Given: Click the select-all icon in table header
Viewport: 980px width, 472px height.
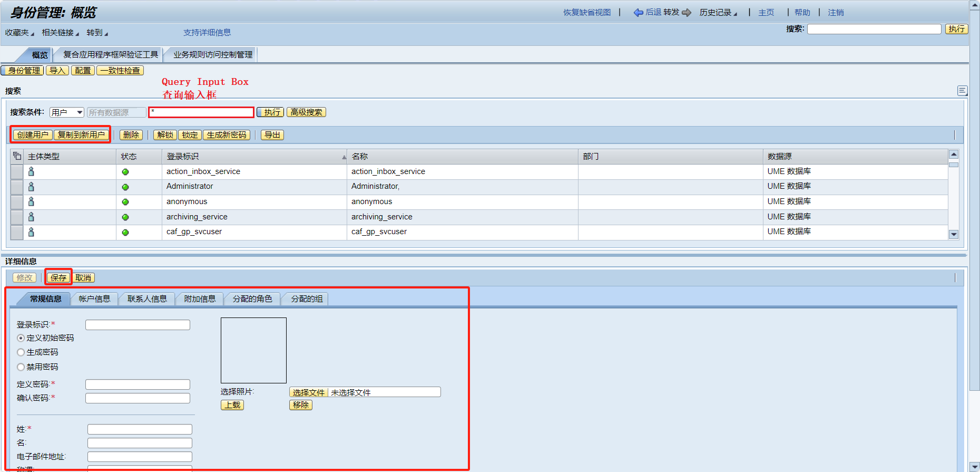Looking at the screenshot, I should click(17, 156).
